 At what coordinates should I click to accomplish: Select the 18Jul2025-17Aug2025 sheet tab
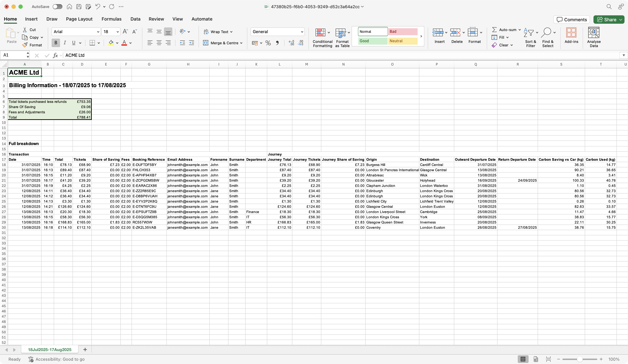tap(50, 350)
